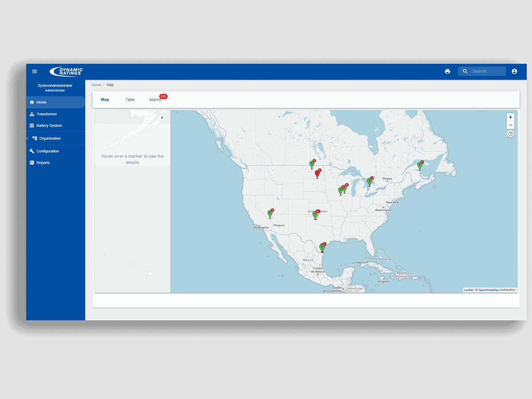Click the Ottawa label on the map

[387, 179]
